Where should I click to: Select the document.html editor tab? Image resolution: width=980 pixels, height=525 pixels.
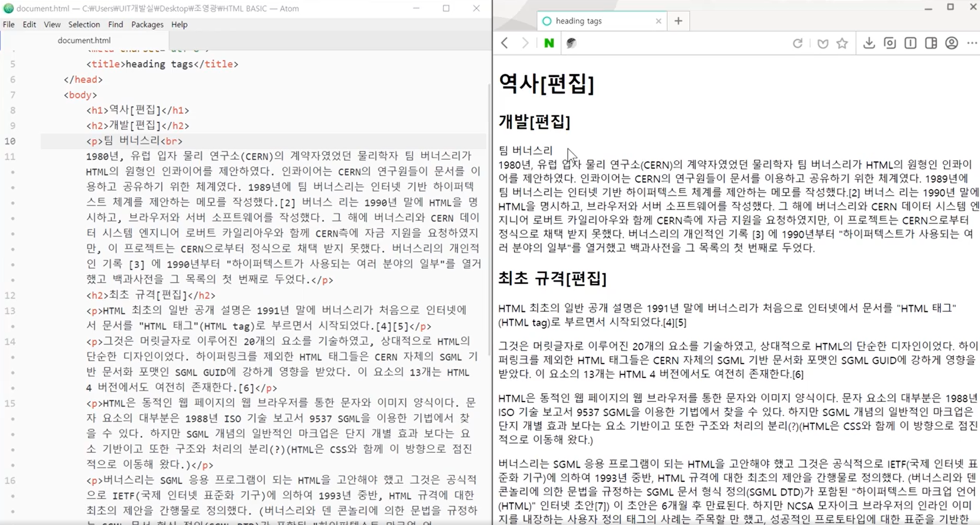84,40
